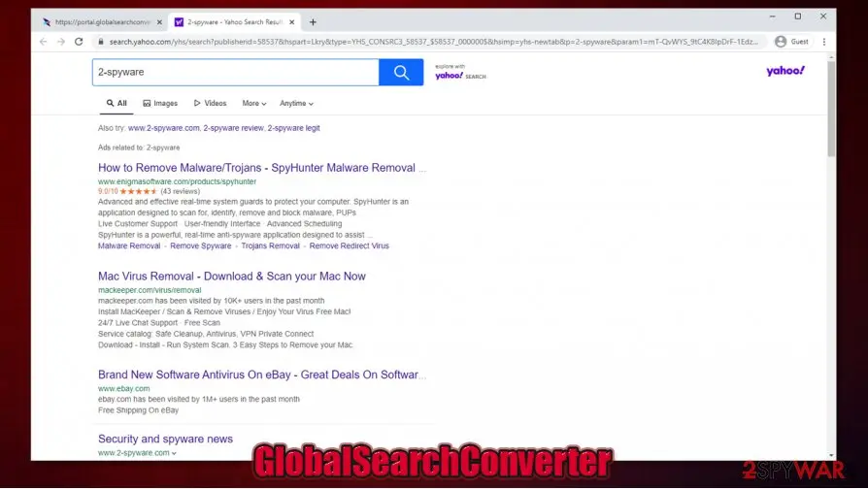
Task: Click the Malware Removal sublink
Action: pyautogui.click(x=129, y=246)
